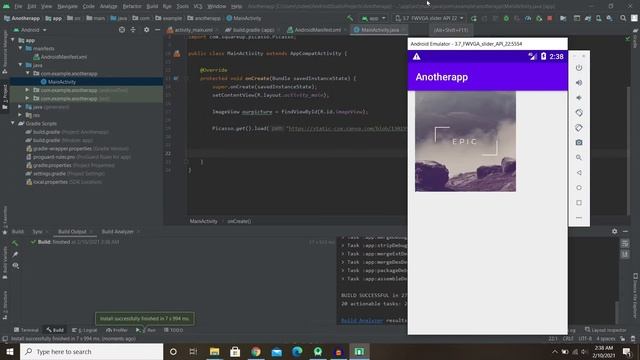Click the emulator volume down icon
Viewport: 640px width, 360px height.
(x=579, y=98)
